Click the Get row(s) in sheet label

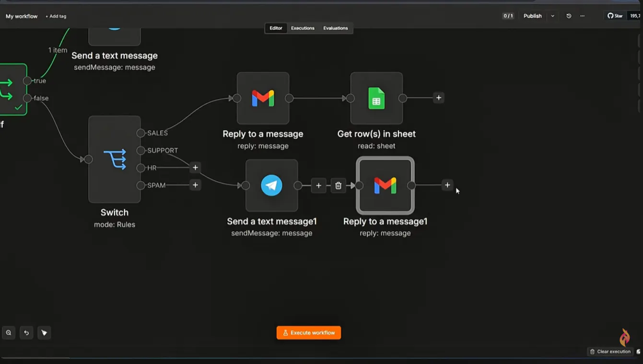coord(376,134)
